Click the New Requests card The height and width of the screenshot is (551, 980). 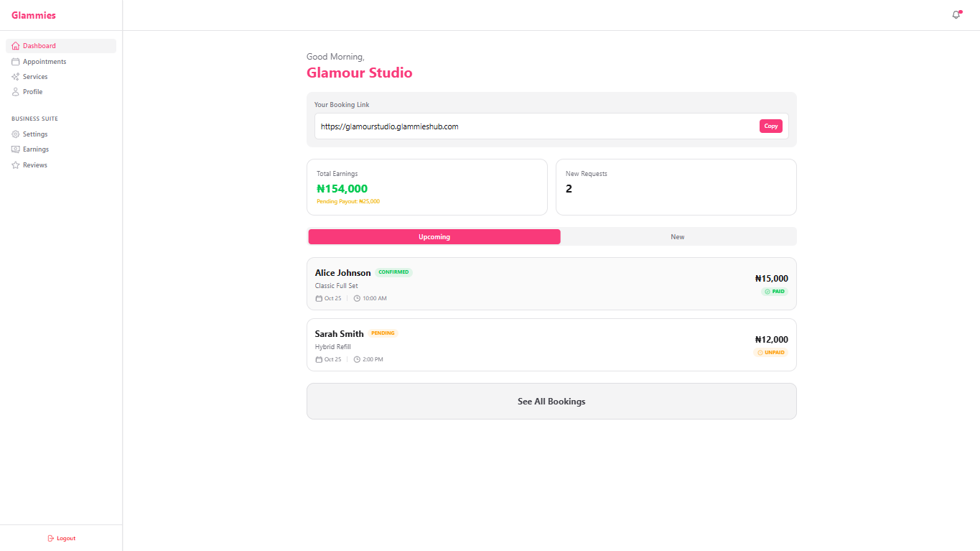(x=676, y=187)
